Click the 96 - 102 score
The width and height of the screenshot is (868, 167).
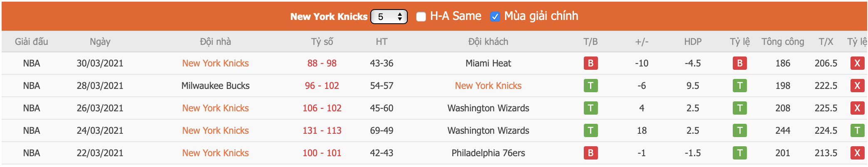322,86
